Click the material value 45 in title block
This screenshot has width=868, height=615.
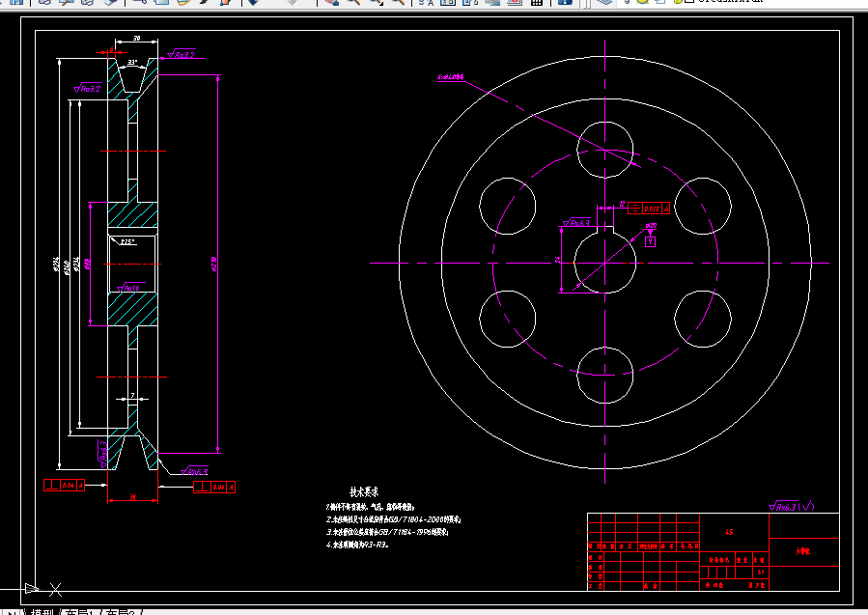(x=729, y=532)
